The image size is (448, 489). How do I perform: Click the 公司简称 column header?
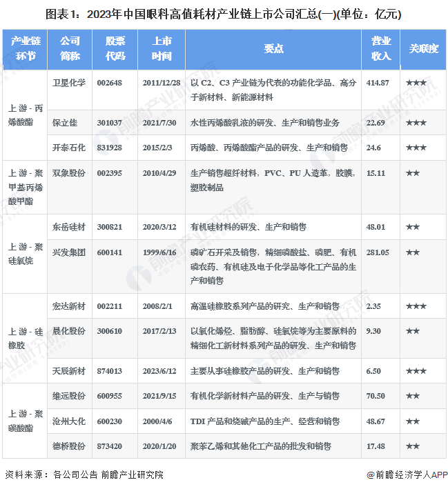(x=70, y=49)
